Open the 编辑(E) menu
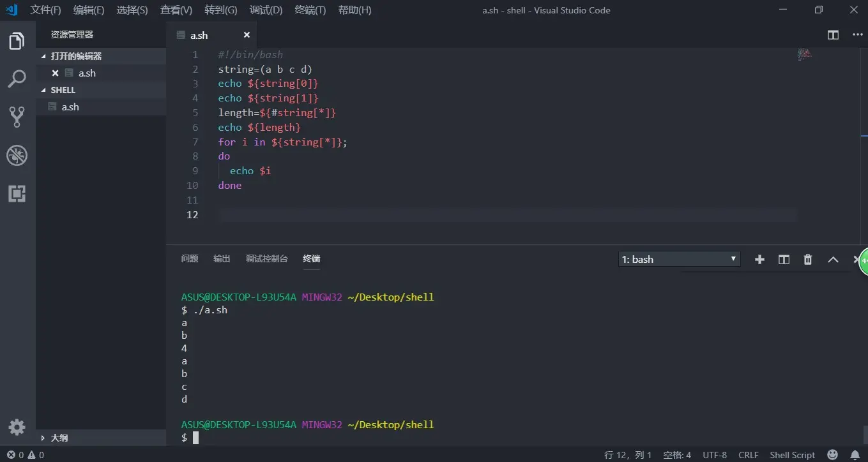Viewport: 868px width, 462px height. click(89, 10)
